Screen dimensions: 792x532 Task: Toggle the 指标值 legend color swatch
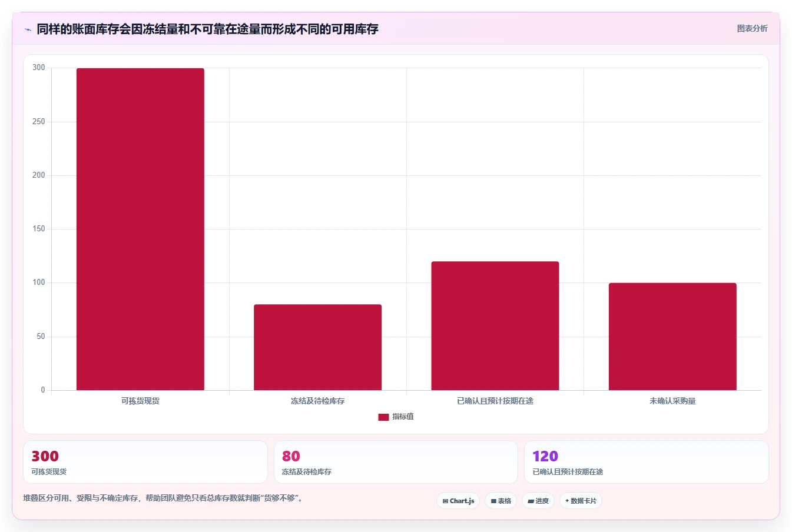pos(383,417)
